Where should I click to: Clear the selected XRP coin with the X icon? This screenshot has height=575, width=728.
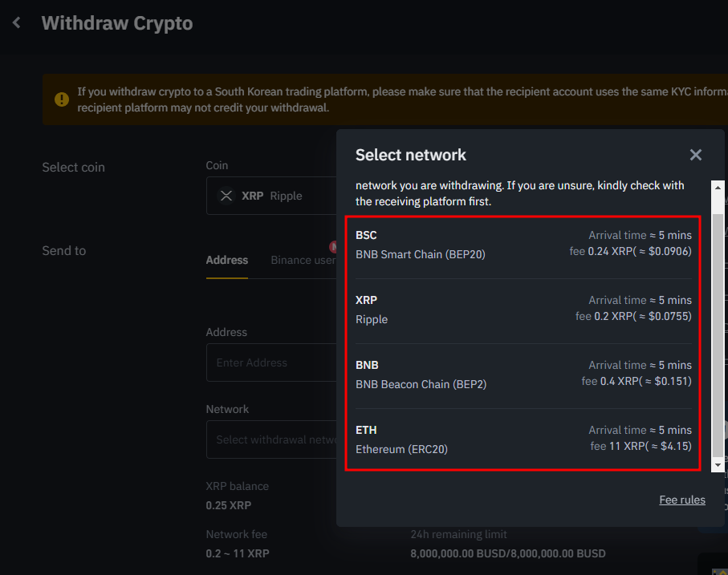point(226,195)
